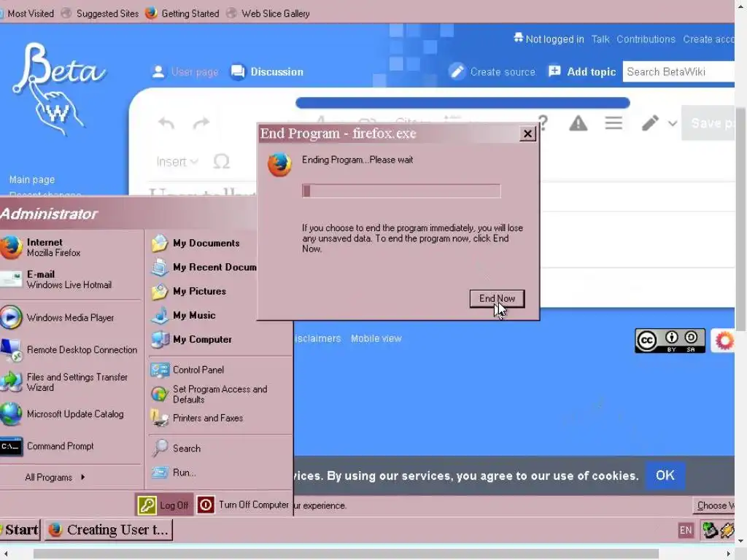The height and width of the screenshot is (560, 747).
Task: Click the ending program progress bar
Action: pyautogui.click(x=400, y=191)
